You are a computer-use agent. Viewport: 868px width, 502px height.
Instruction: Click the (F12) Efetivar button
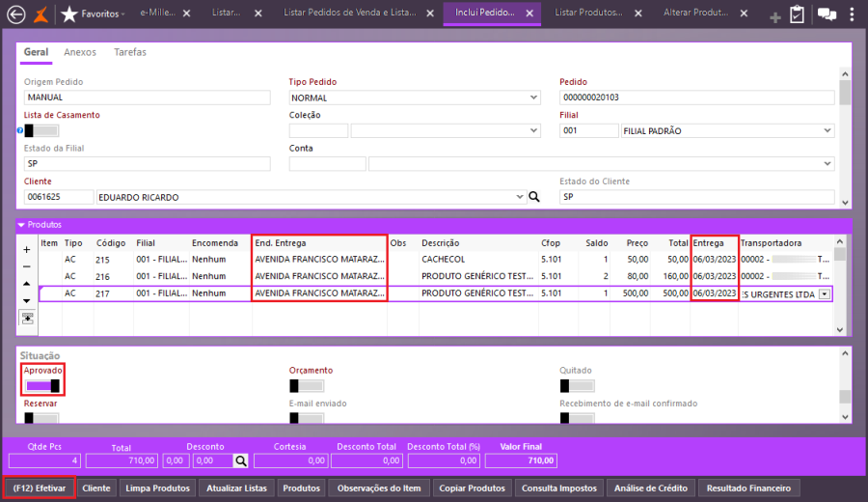point(40,488)
